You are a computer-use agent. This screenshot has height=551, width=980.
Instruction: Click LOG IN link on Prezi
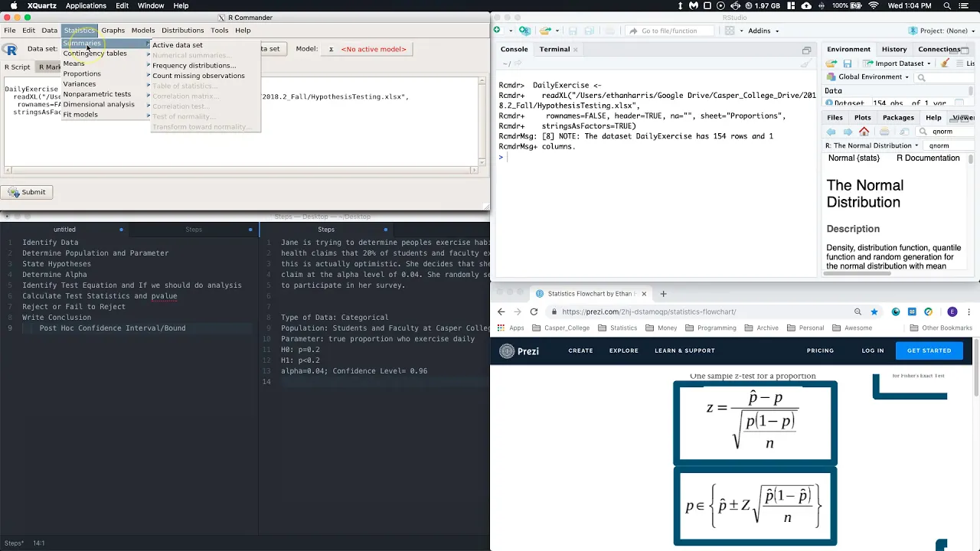point(873,350)
